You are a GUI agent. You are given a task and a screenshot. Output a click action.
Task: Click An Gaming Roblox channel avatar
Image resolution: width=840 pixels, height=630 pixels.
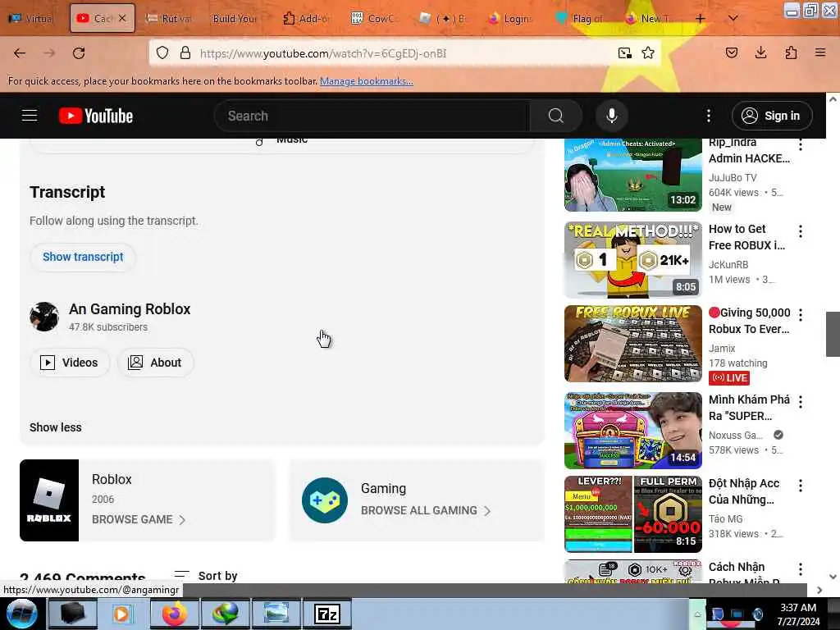(x=44, y=317)
